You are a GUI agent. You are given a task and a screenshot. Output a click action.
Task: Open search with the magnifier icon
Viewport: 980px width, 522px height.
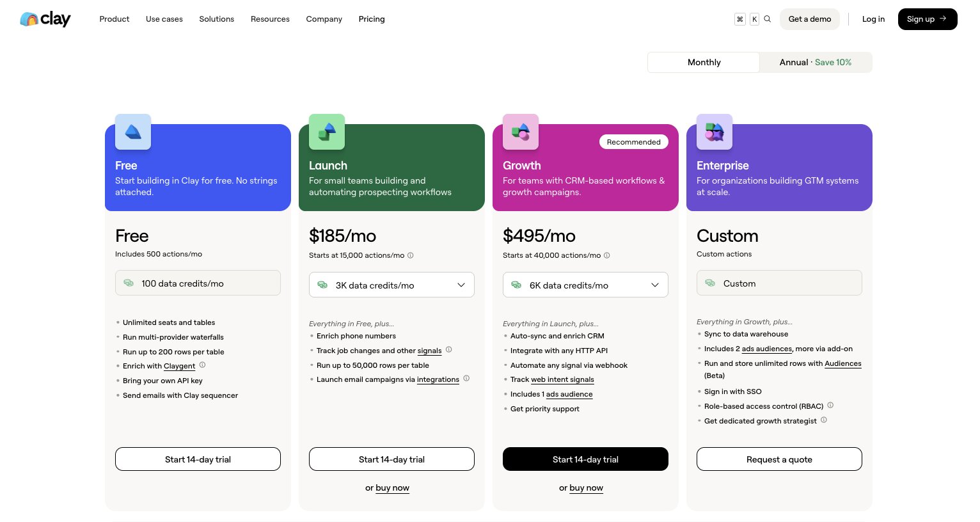point(767,19)
